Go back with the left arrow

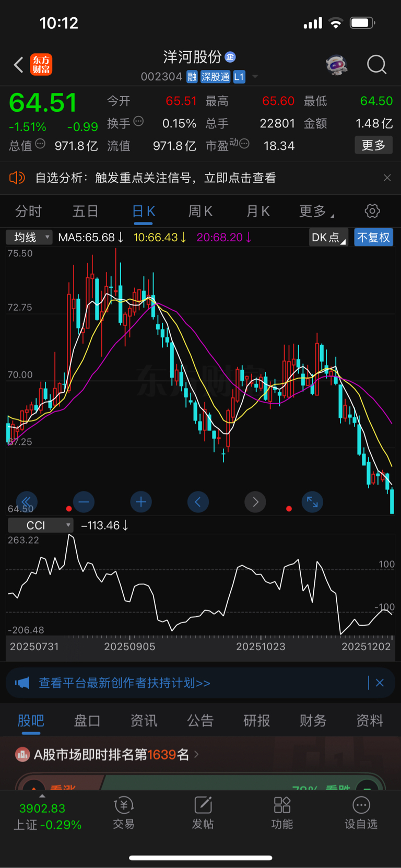[x=19, y=65]
